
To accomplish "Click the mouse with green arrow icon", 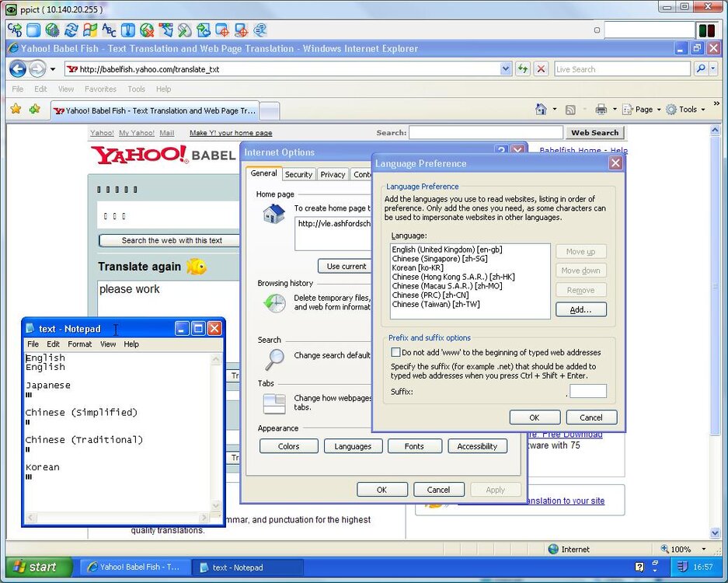I will point(184,30).
